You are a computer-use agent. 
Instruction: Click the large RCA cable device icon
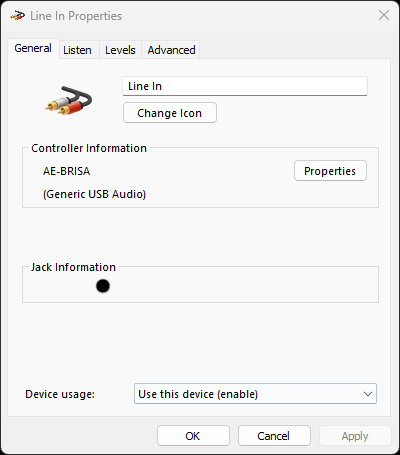69,101
